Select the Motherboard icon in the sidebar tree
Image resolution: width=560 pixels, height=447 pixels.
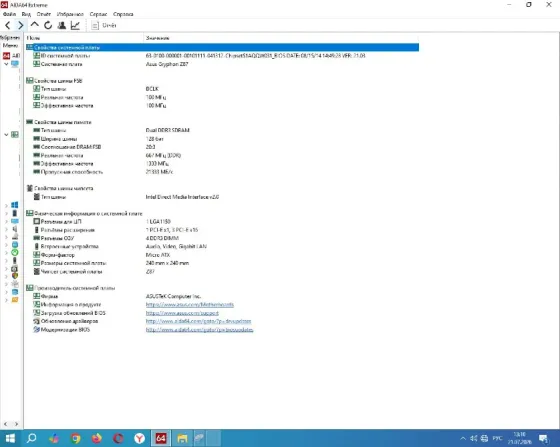point(15,135)
